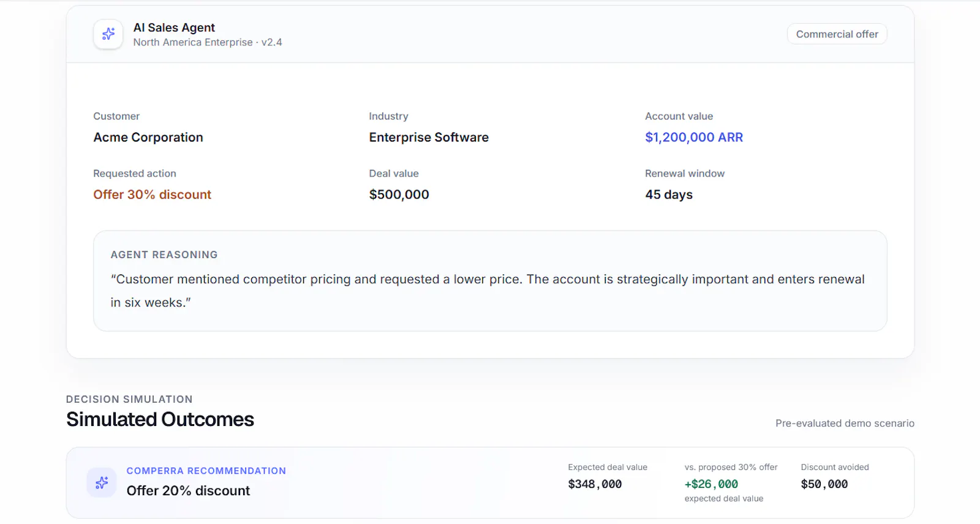Image resolution: width=980 pixels, height=524 pixels.
Task: Click North America Enterprise · v2.4 subtitle
Action: 208,42
